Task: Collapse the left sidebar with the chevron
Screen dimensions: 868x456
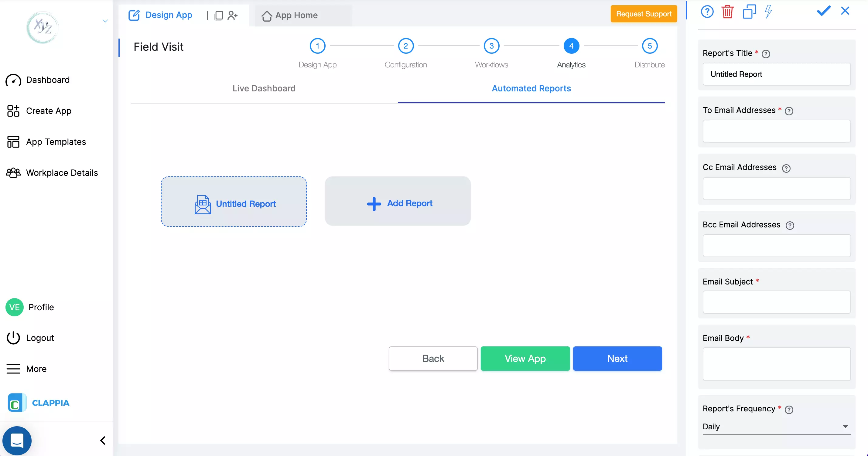Action: [x=103, y=441]
